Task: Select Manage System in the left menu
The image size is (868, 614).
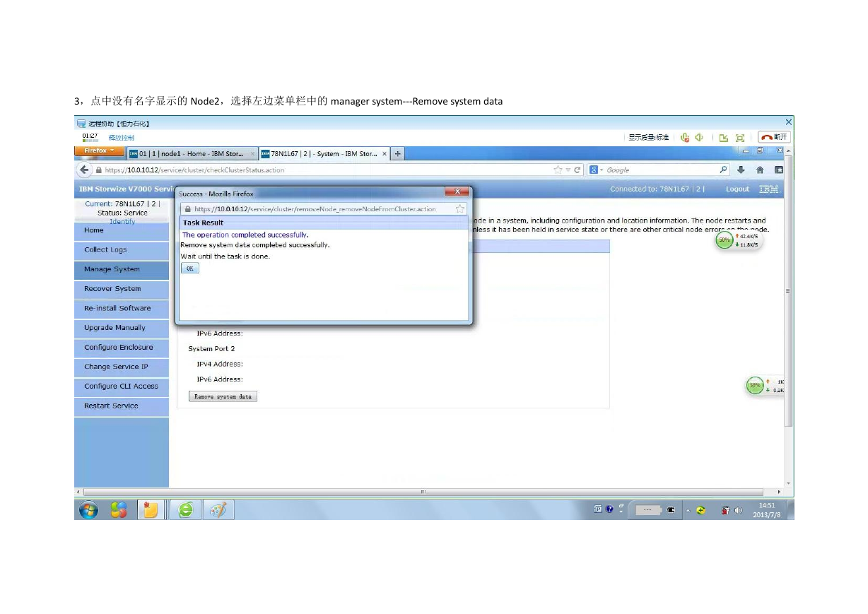Action: point(122,269)
